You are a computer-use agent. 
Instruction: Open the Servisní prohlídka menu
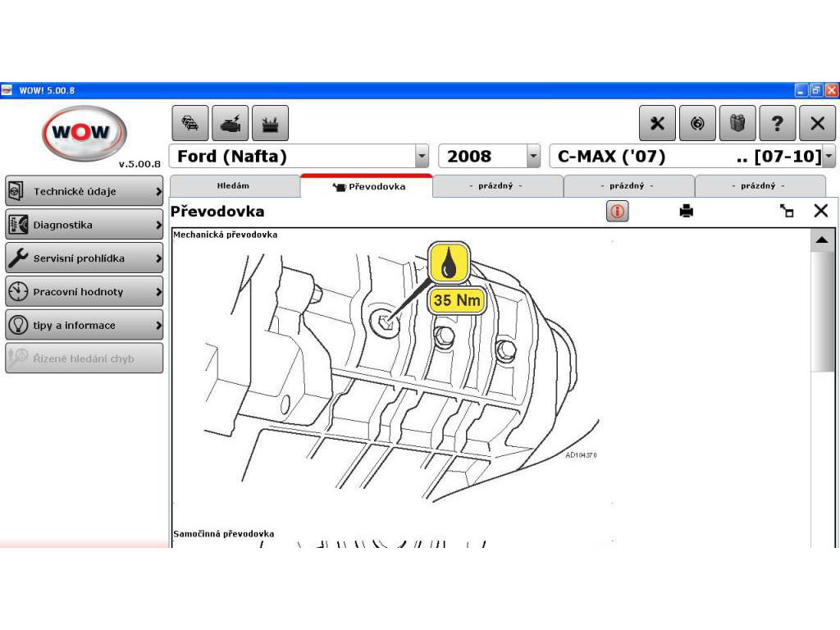(84, 258)
